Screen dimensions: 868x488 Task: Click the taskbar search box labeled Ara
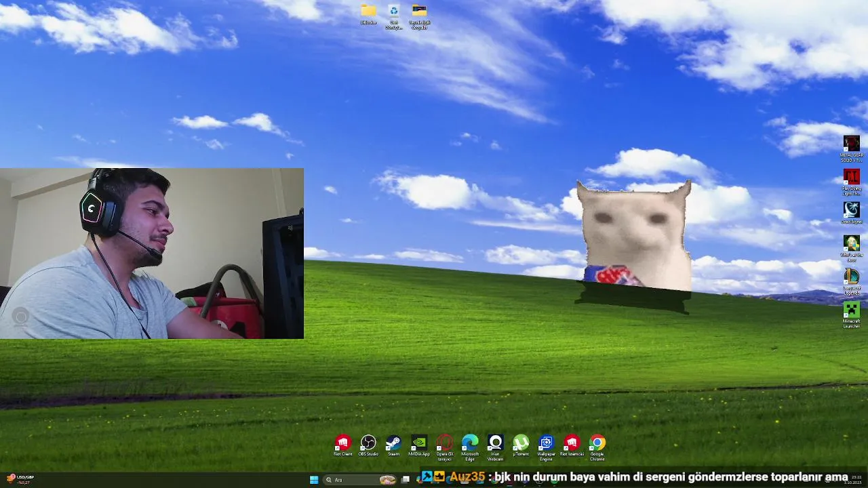(x=359, y=480)
